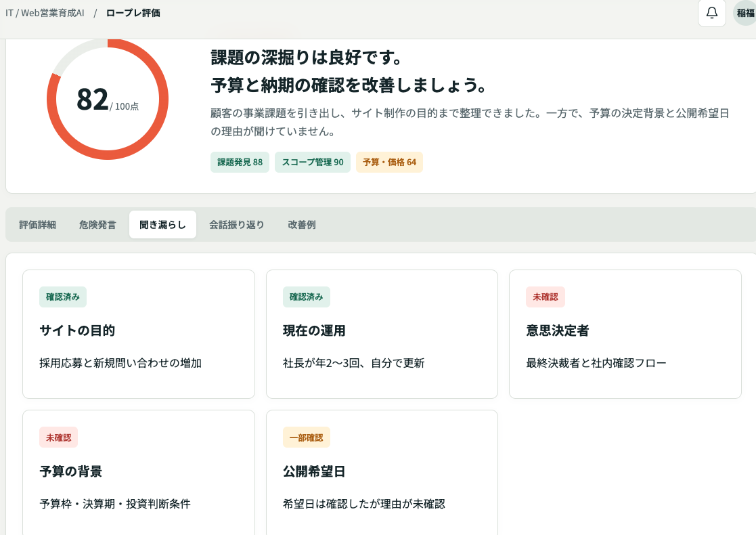Click the スコープ管理 90 score tag
Image resolution: width=756 pixels, height=535 pixels.
pyautogui.click(x=313, y=162)
